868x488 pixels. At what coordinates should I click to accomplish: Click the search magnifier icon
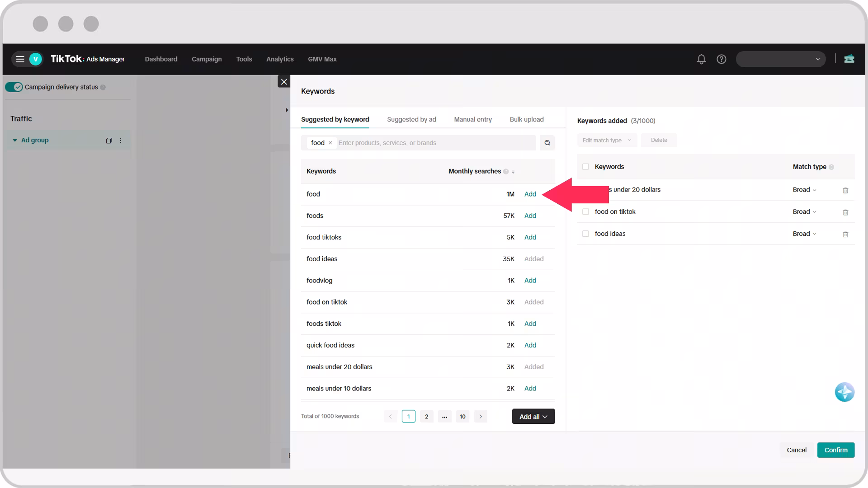coord(547,143)
